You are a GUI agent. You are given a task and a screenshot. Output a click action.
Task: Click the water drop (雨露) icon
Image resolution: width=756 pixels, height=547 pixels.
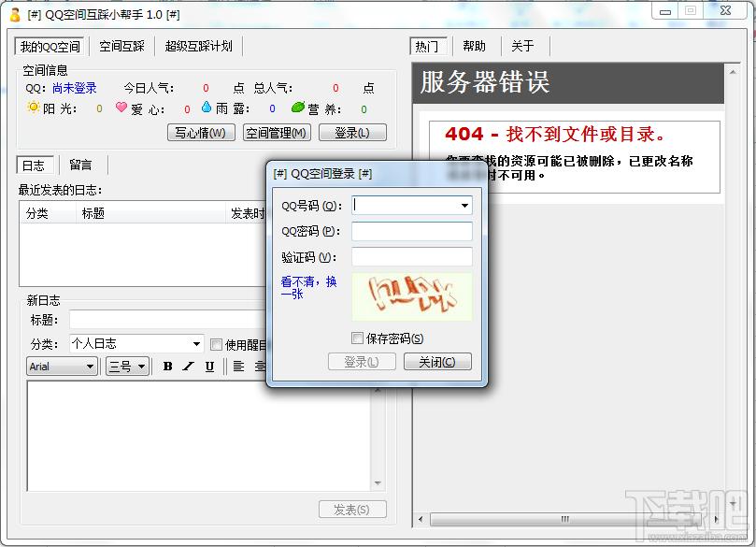(207, 108)
